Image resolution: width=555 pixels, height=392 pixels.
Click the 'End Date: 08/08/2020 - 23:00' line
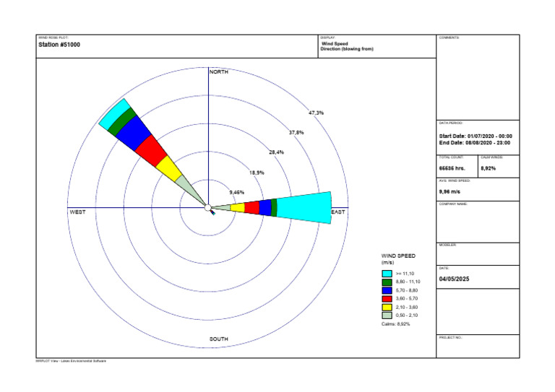pos(475,143)
